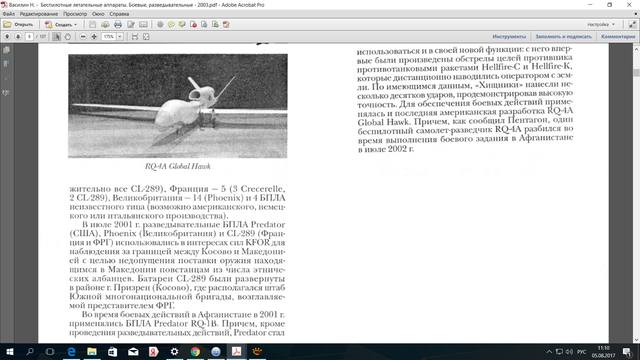Click the Windows Start button
Viewport: 640px width, 360px height.
tap(10, 351)
